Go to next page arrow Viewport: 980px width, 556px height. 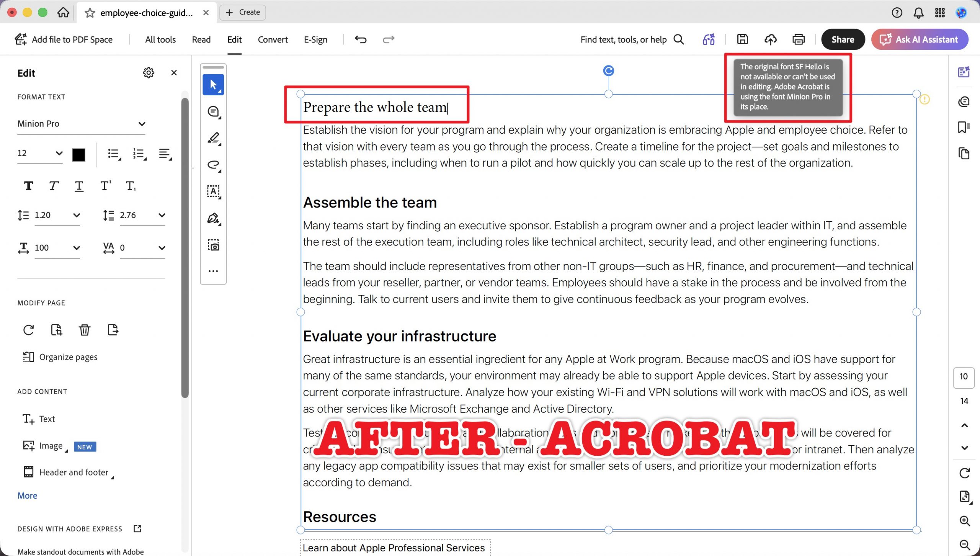965,448
